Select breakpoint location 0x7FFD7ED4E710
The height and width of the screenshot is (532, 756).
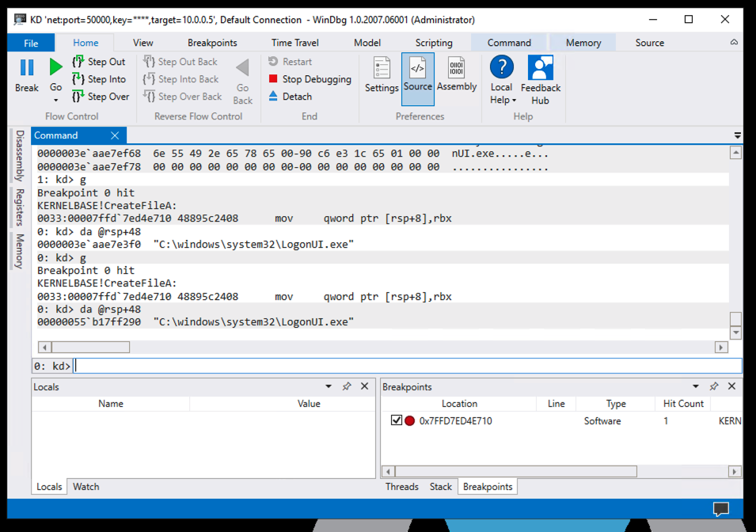point(456,421)
